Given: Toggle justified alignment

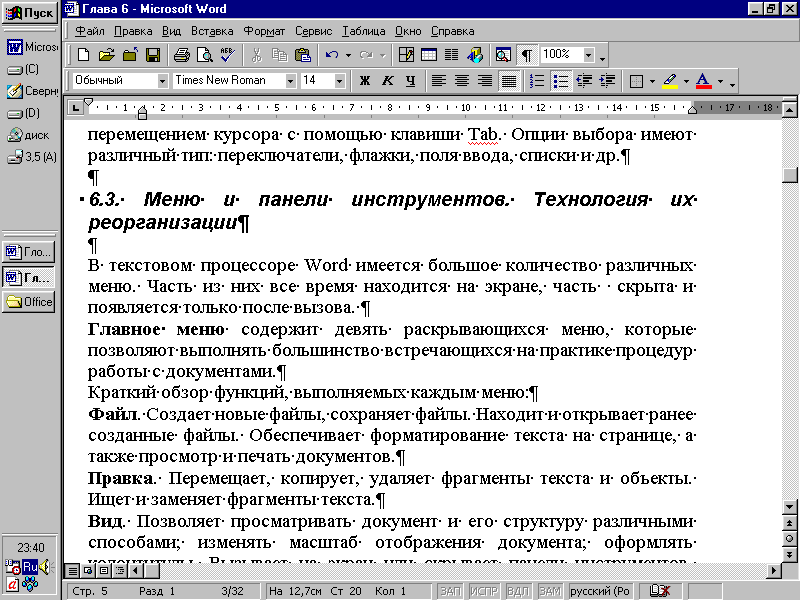Looking at the screenshot, I should 509,81.
